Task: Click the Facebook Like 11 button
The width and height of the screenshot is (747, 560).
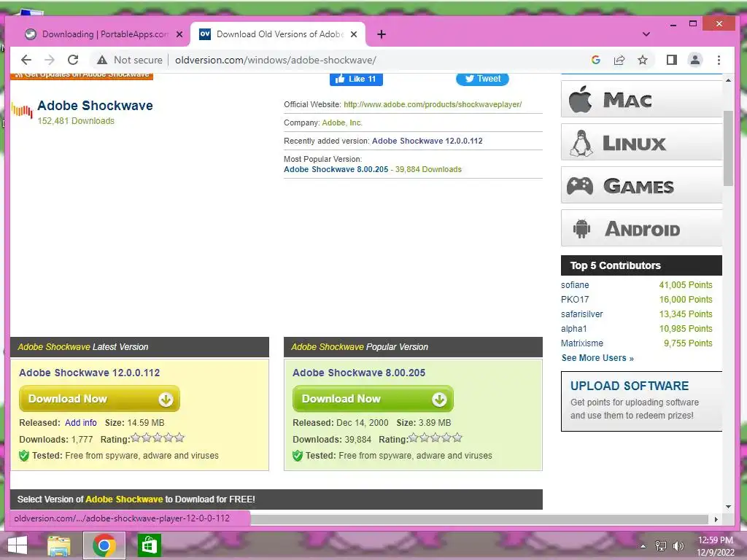Action: (356, 79)
